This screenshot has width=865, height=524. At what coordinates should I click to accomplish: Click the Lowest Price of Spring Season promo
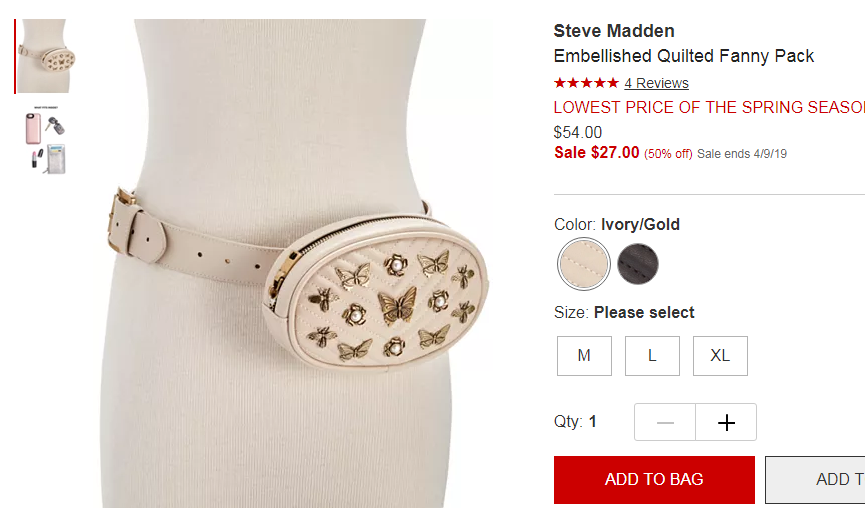point(709,107)
